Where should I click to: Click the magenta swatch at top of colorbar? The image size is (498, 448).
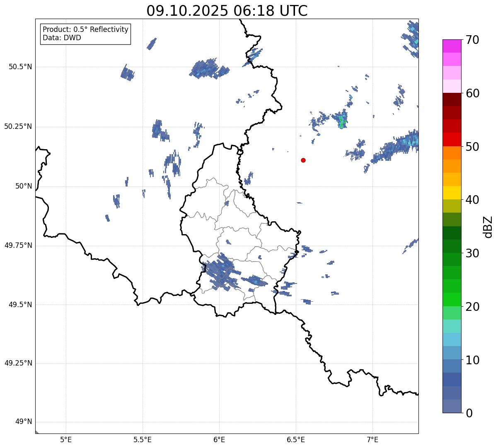tap(452, 46)
